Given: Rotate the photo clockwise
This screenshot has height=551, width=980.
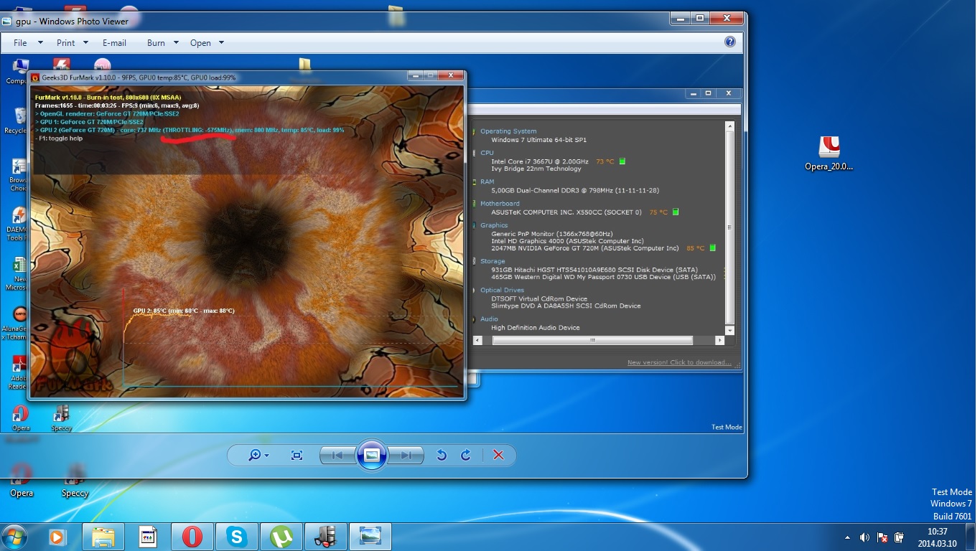Looking at the screenshot, I should tap(466, 455).
